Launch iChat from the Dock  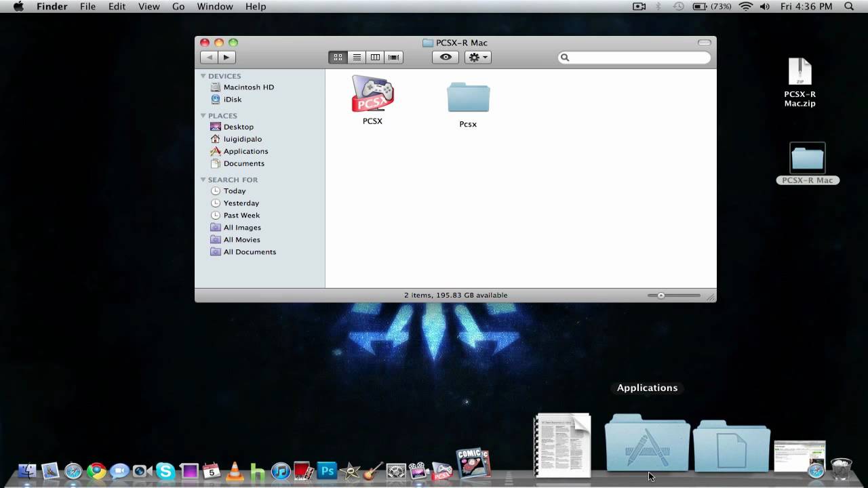119,471
